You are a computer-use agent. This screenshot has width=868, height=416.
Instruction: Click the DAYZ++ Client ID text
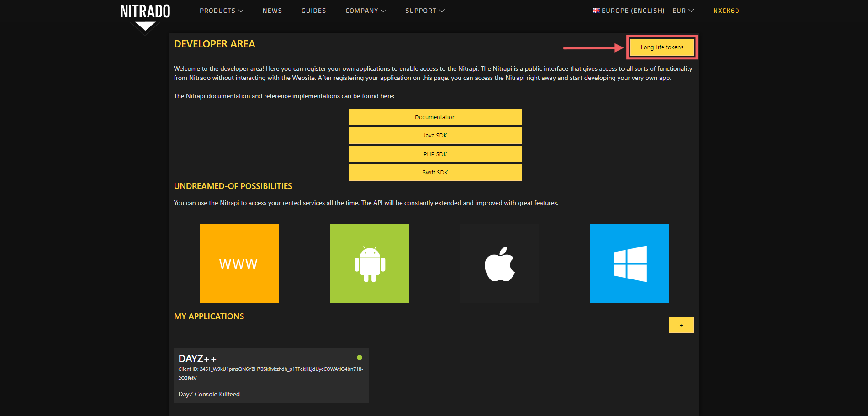tap(271, 374)
